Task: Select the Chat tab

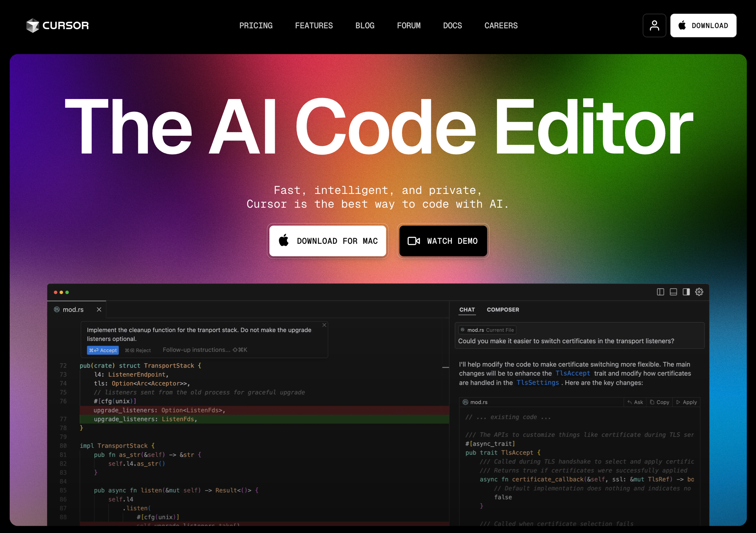Action: click(467, 310)
